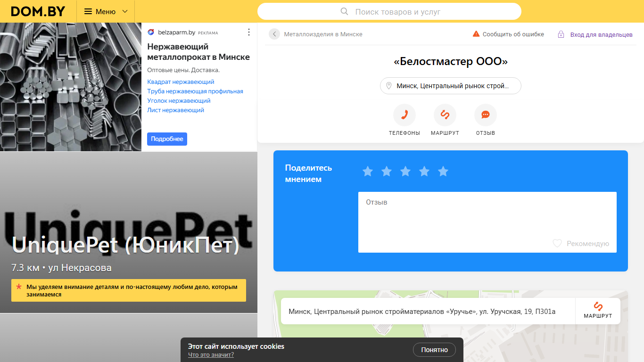Click the ОТЗЫВ speech bubble icon
644x362 pixels.
[486, 115]
